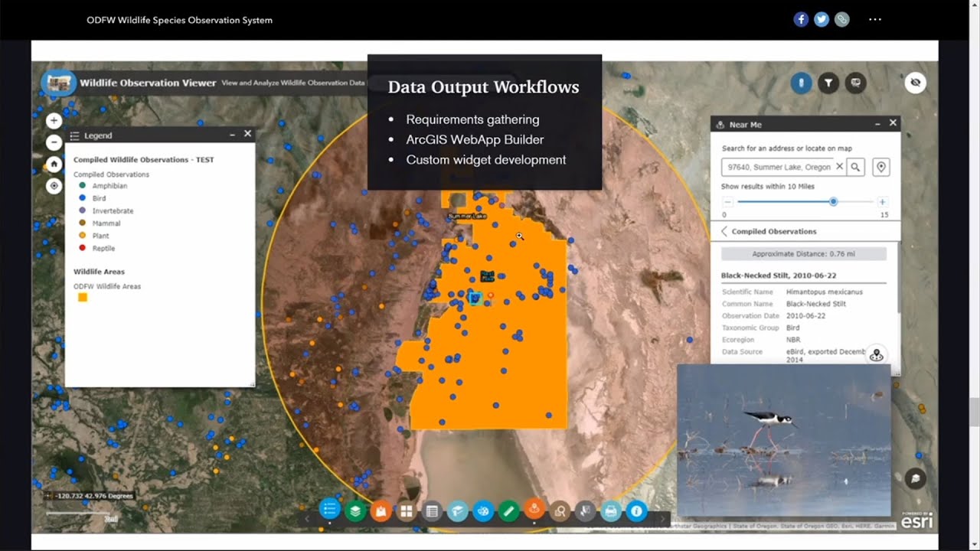The image size is (980, 551).
Task: Click the 'Approximate Distance: 0.76 mi' bar
Action: tap(804, 254)
